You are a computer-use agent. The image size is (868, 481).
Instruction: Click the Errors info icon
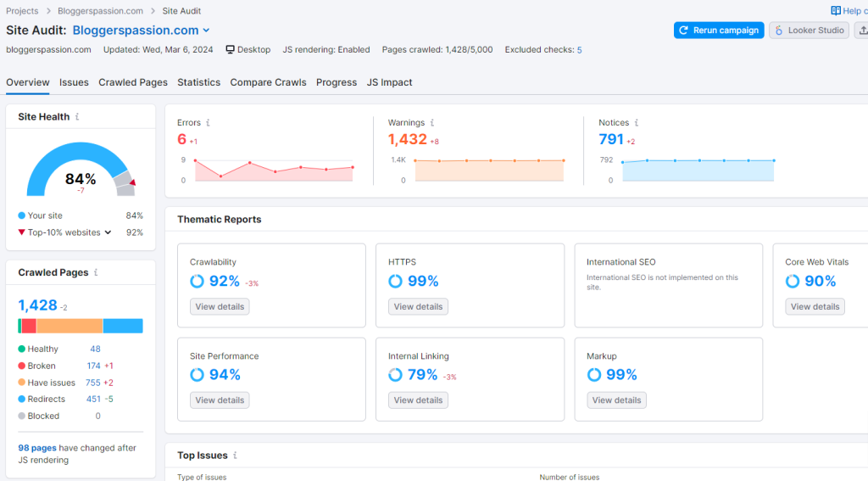pyautogui.click(x=209, y=122)
